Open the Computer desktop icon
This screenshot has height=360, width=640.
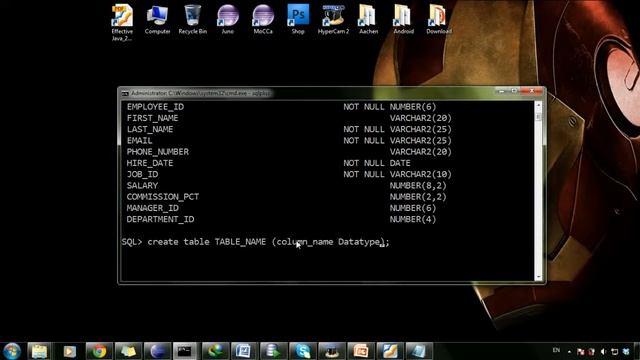point(157,20)
